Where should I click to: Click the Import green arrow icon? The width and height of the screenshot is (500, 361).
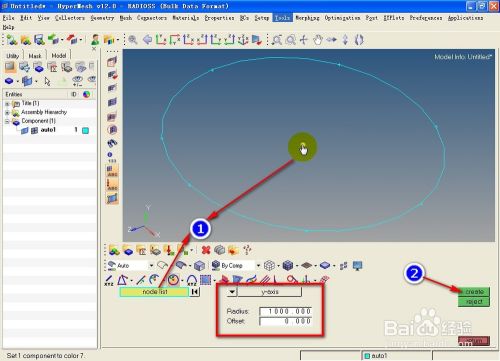click(53, 40)
